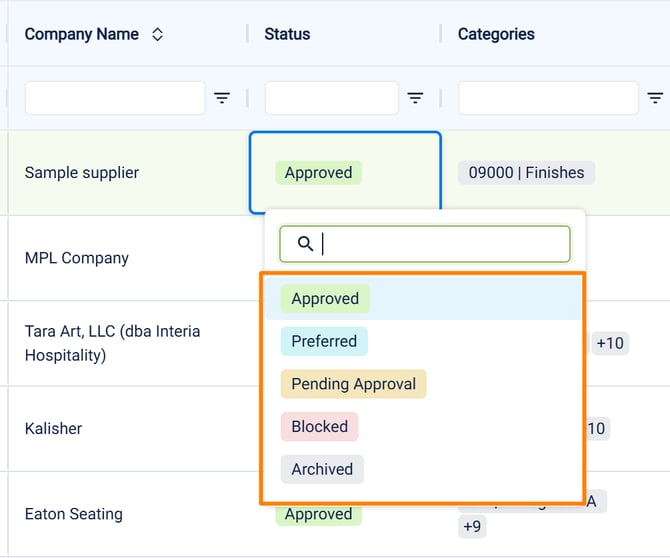Open the Company Name column filter icon

pyautogui.click(x=222, y=98)
